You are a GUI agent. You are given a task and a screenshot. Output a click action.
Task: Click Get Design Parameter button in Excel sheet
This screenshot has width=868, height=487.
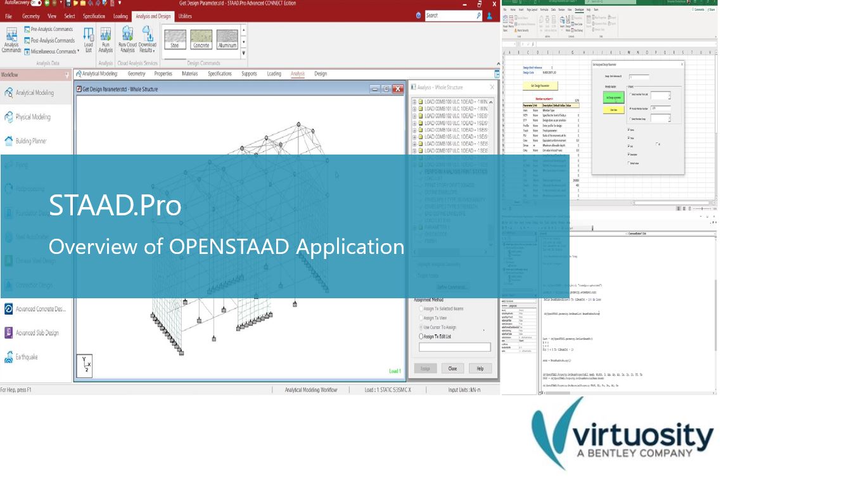tap(540, 85)
